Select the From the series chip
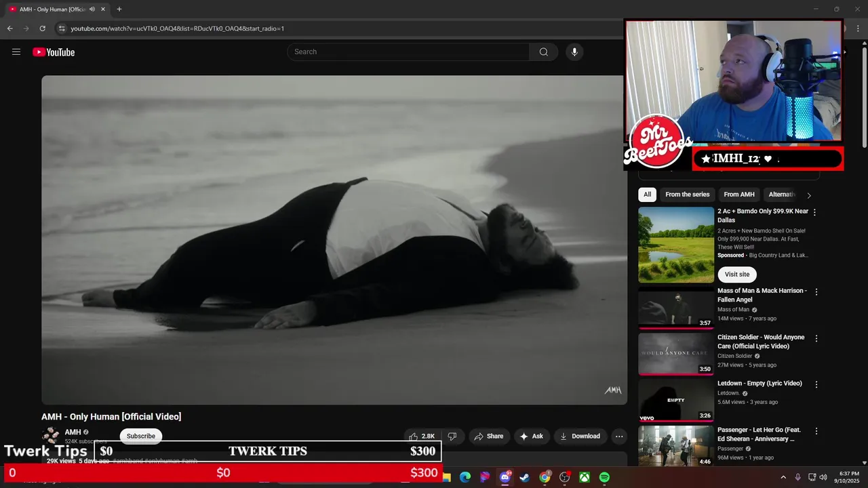The image size is (868, 488). pos(687,195)
